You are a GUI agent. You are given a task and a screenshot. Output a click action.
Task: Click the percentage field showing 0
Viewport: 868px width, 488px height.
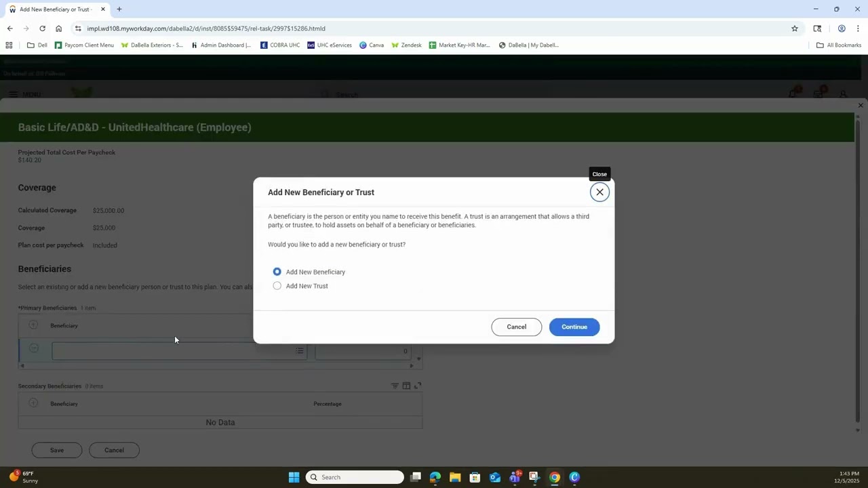(x=363, y=351)
